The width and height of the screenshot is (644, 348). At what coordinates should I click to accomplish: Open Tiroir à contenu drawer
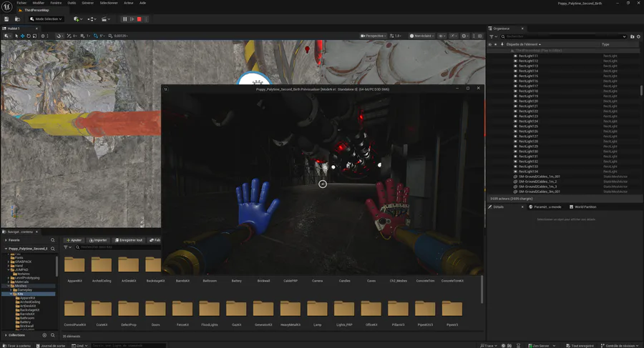(17, 346)
